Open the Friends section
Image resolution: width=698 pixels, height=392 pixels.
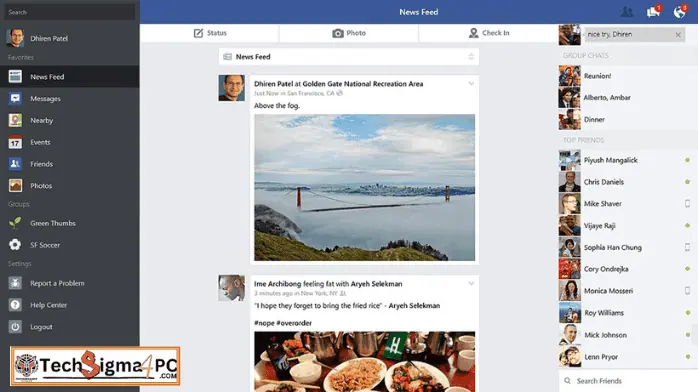point(69,164)
